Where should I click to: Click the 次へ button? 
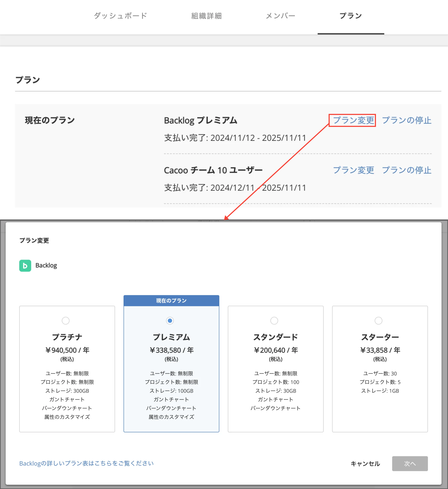tap(410, 463)
